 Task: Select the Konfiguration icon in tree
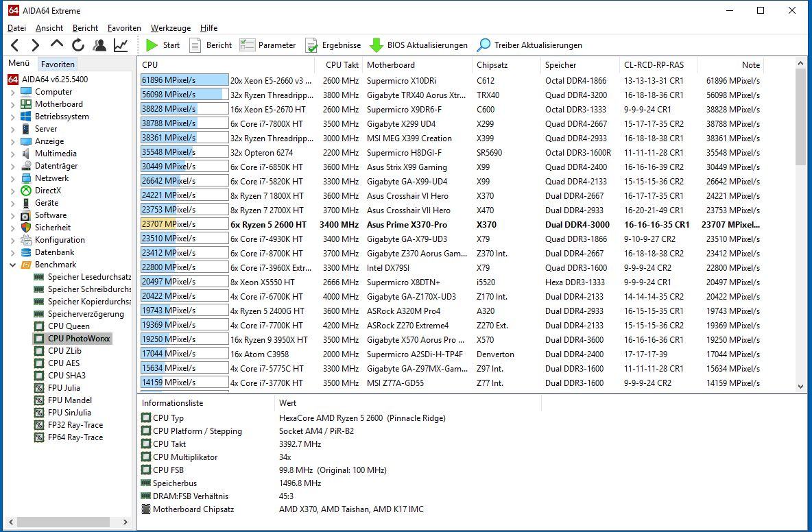[26, 240]
